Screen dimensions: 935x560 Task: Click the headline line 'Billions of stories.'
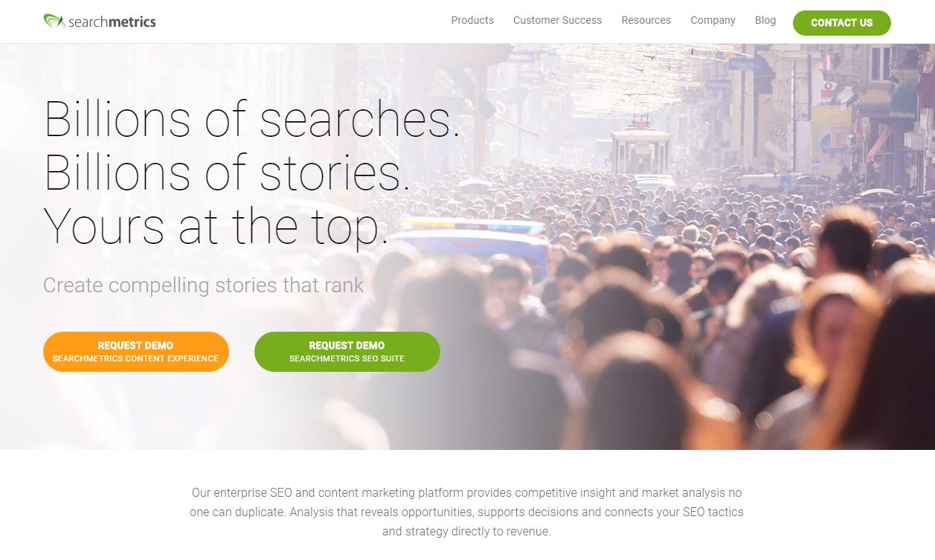[227, 173]
